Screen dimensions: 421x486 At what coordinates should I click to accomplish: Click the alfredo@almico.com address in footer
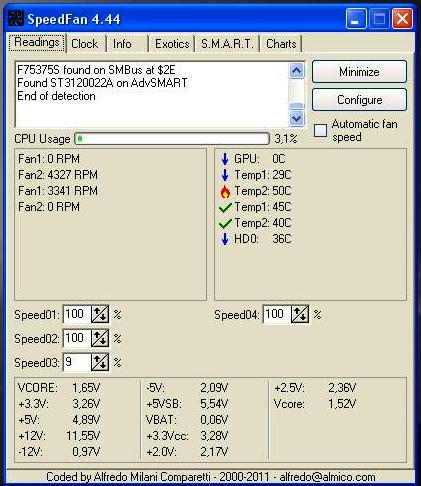328,477
